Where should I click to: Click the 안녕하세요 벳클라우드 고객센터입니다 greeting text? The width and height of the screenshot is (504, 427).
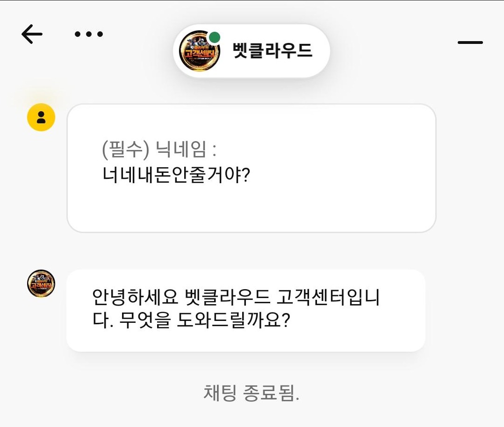click(x=236, y=308)
